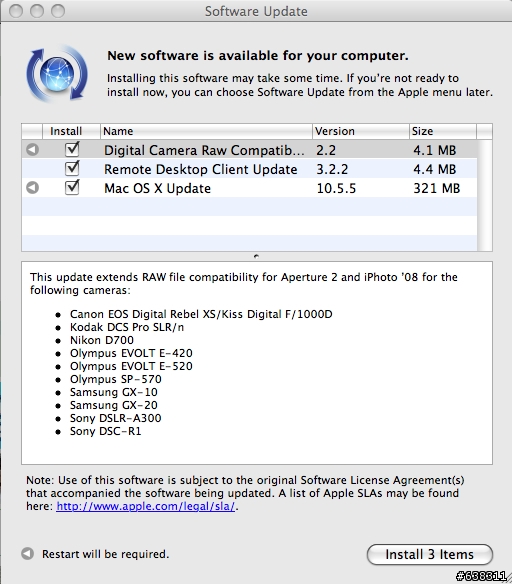The height and width of the screenshot is (584, 512).
Task: Select the Remote Desktop Client Update row
Action: click(249, 169)
